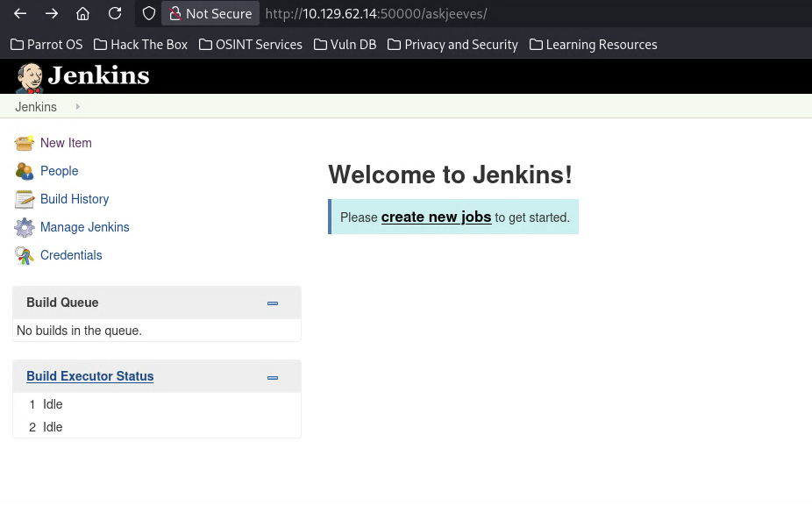Click the New Item box icon
Screen dimensions: 812x506
(x=24, y=143)
